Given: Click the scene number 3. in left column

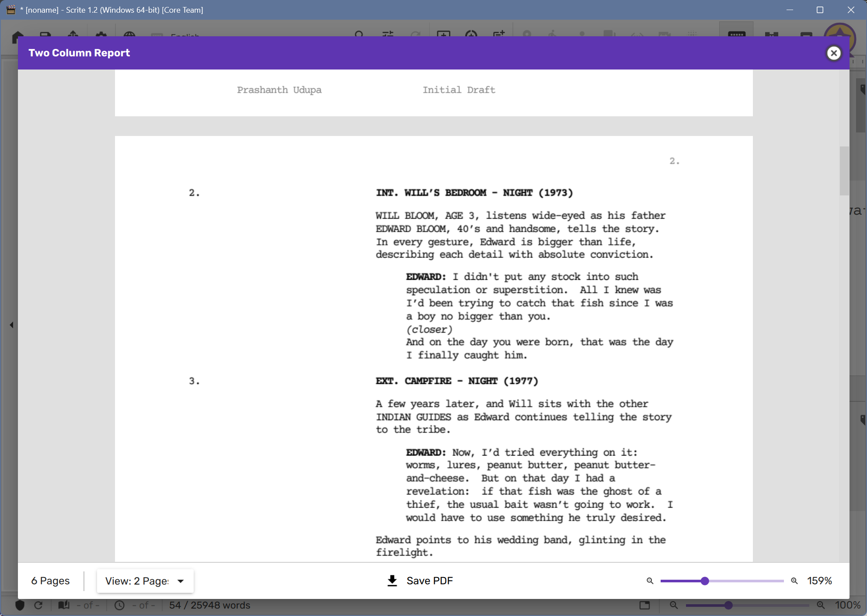Looking at the screenshot, I should point(195,381).
